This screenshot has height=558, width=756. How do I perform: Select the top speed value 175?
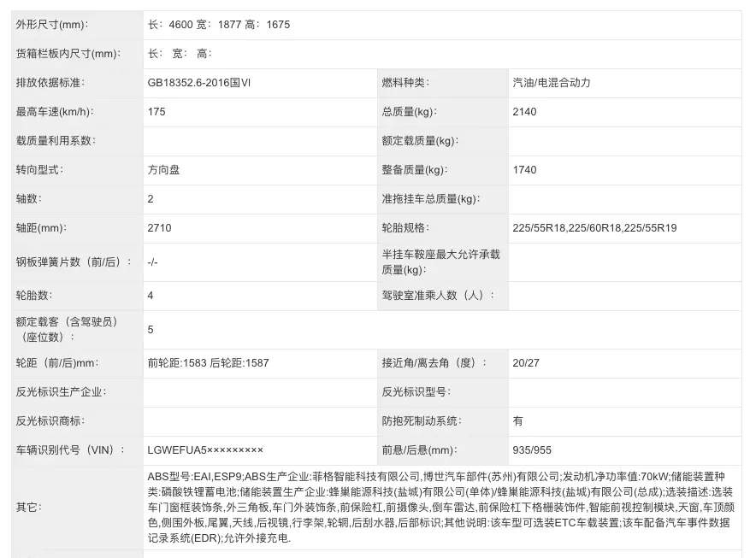pyautogui.click(x=157, y=112)
